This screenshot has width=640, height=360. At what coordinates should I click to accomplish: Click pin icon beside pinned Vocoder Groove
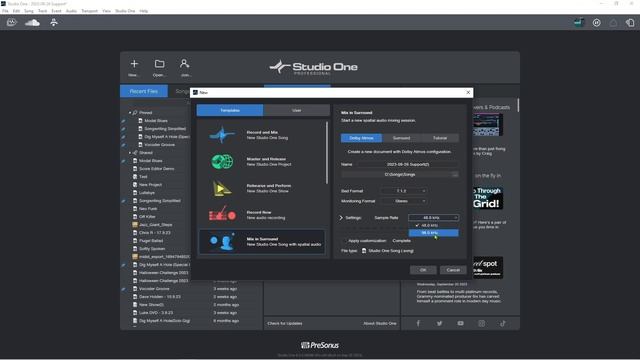click(123, 145)
